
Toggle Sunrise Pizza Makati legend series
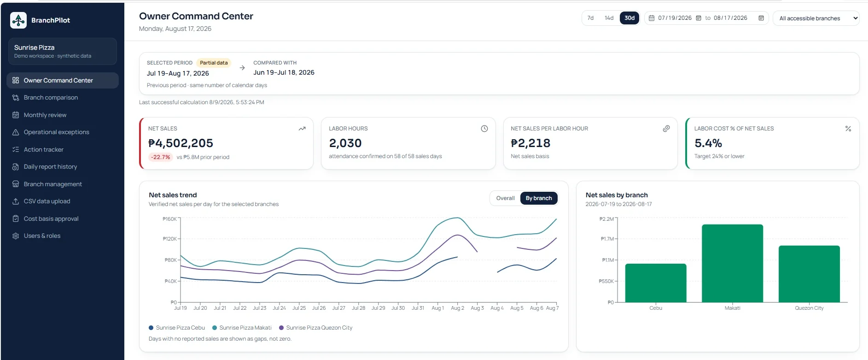242,328
